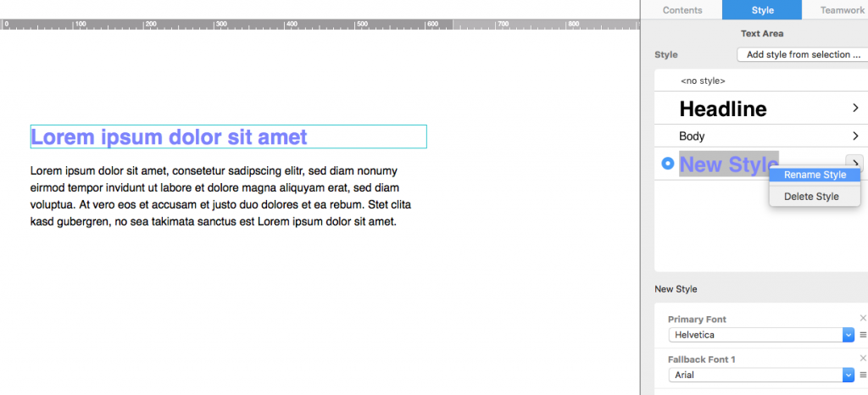Image resolution: width=868 pixels, height=395 pixels.
Task: Open the Fallback Font 1 Arial dropdown
Action: [762, 375]
